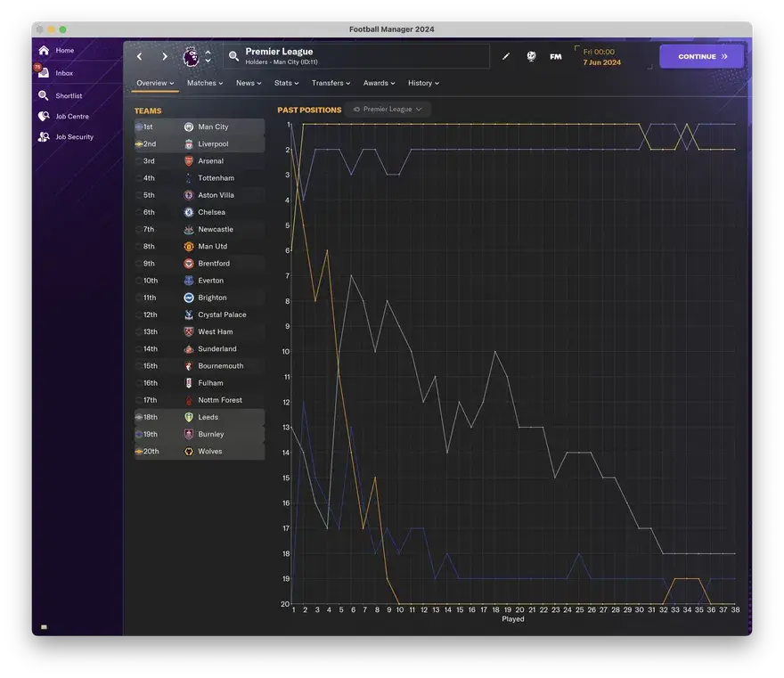784x678 pixels.
Task: Click the Leeds club badge
Action: pyautogui.click(x=189, y=417)
